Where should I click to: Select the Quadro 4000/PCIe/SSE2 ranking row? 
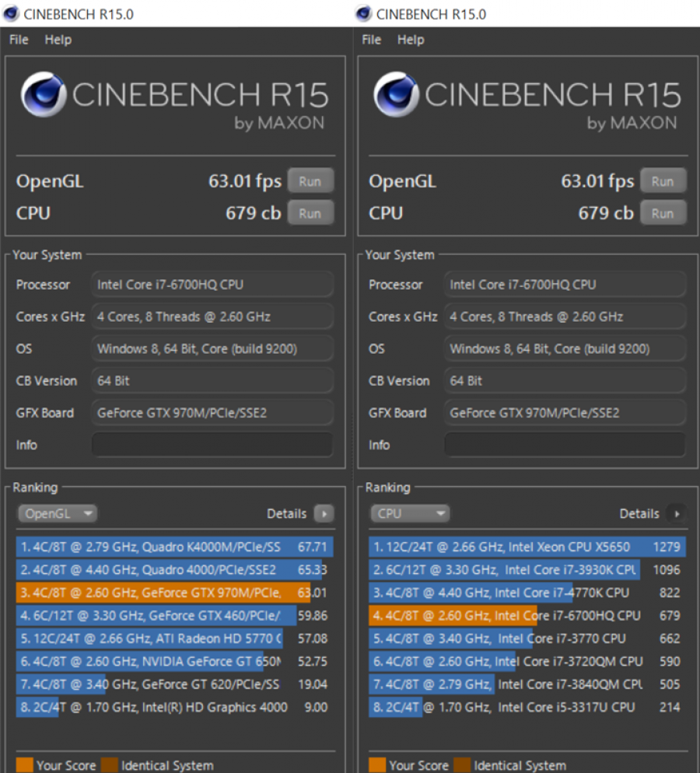pos(174,569)
